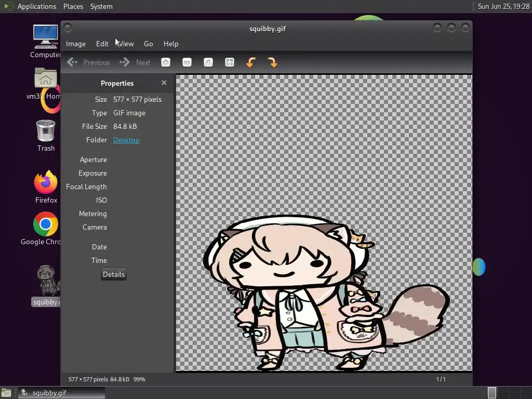Viewport: 532px width, 399px height.
Task: Select the Firefox desktop icon
Action: (x=46, y=187)
